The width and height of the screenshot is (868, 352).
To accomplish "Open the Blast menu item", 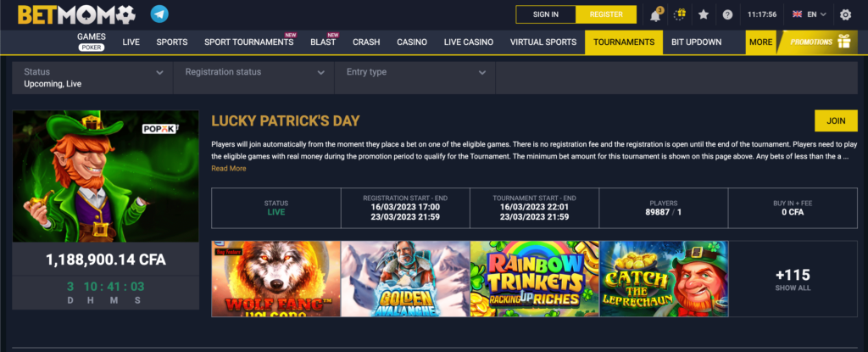I will click(x=323, y=42).
